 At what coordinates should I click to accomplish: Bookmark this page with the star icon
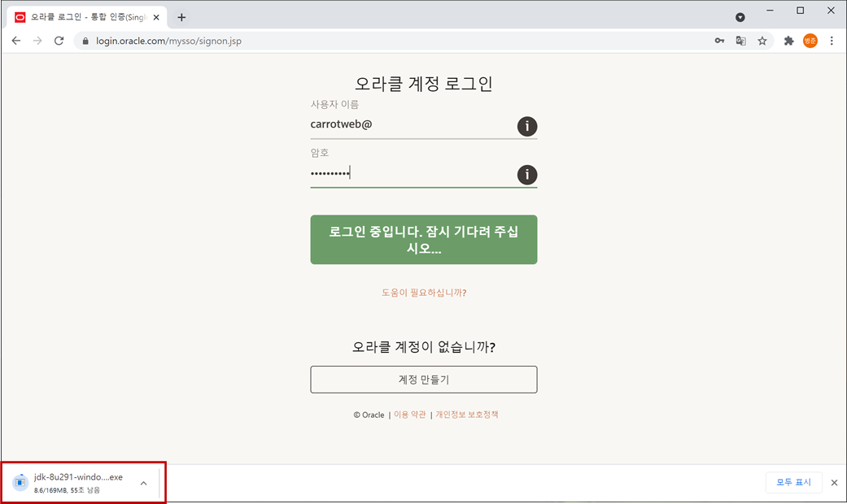[x=762, y=41]
